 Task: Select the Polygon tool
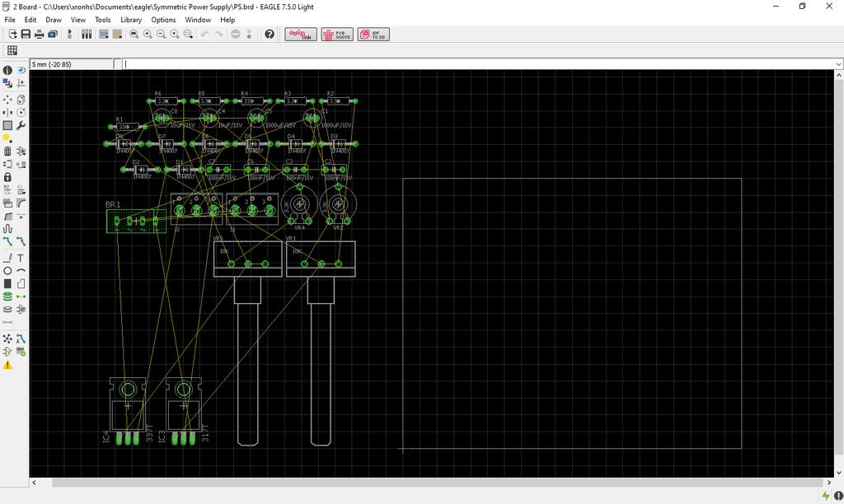pyautogui.click(x=21, y=283)
